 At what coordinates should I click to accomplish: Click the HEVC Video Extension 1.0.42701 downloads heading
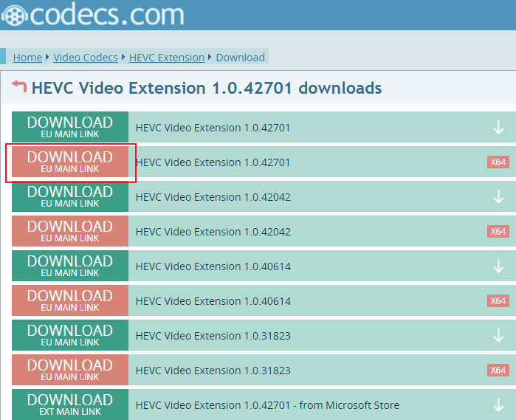[x=207, y=89]
